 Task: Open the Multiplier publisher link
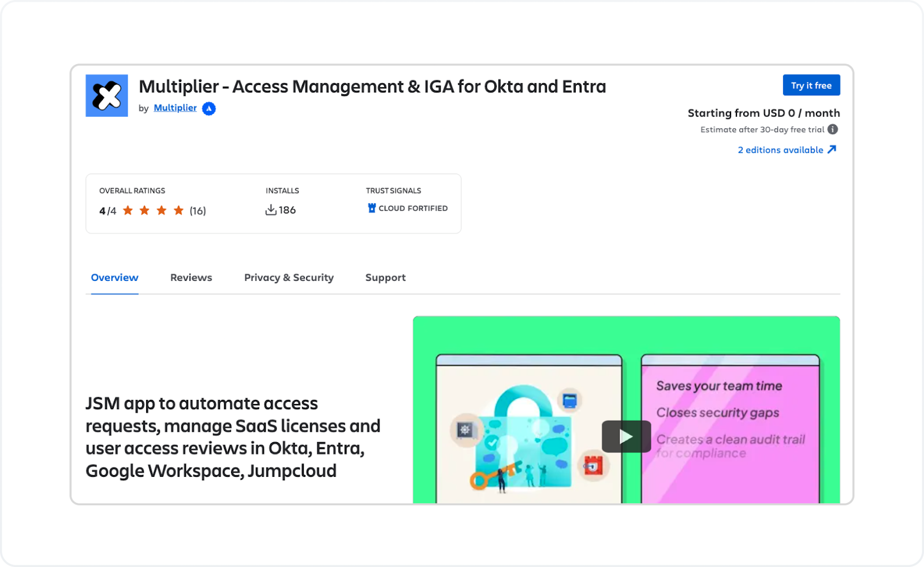pyautogui.click(x=175, y=108)
